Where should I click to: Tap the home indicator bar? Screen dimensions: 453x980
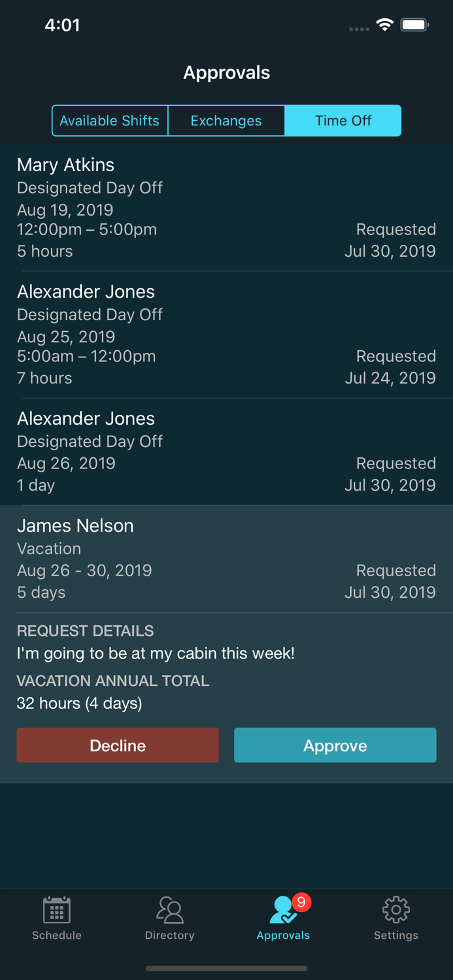click(226, 968)
